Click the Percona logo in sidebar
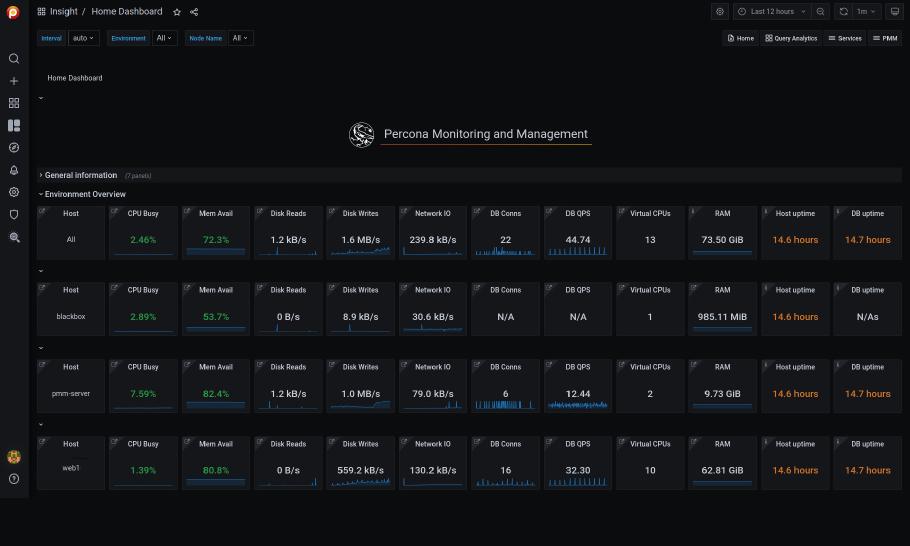Viewport: 910px width, 546px height. [x=13, y=12]
